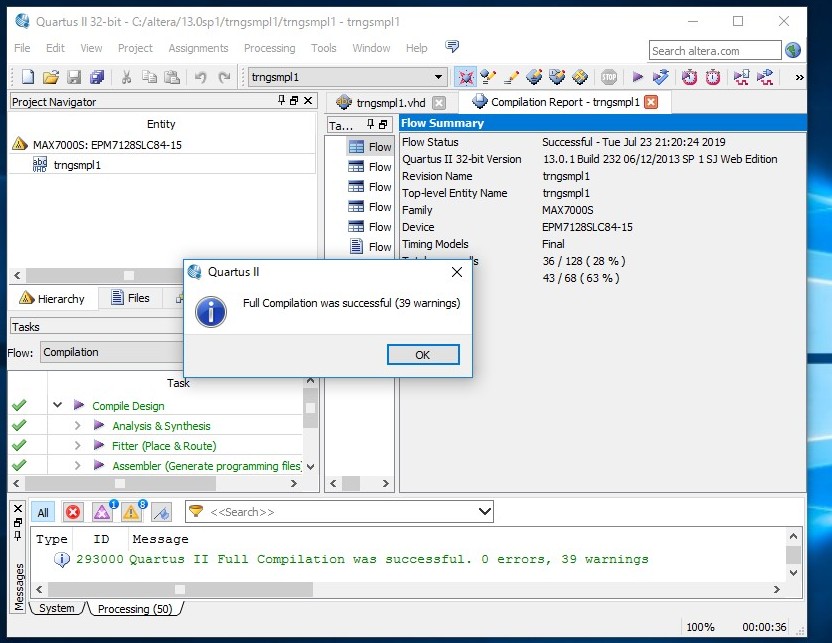This screenshot has height=643, width=832.
Task: Save all files with the stacked disks icon
Action: coord(97,77)
